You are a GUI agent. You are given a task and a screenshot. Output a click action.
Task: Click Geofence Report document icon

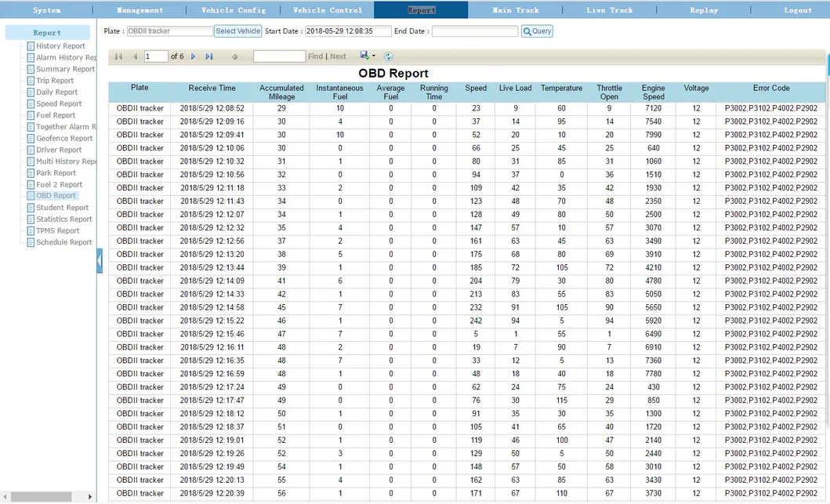[31, 139]
